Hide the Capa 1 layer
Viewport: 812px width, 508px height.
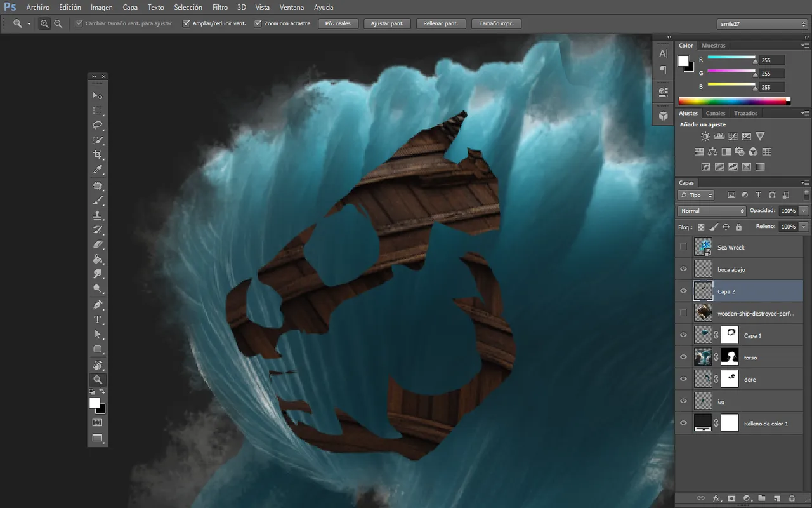(x=683, y=335)
